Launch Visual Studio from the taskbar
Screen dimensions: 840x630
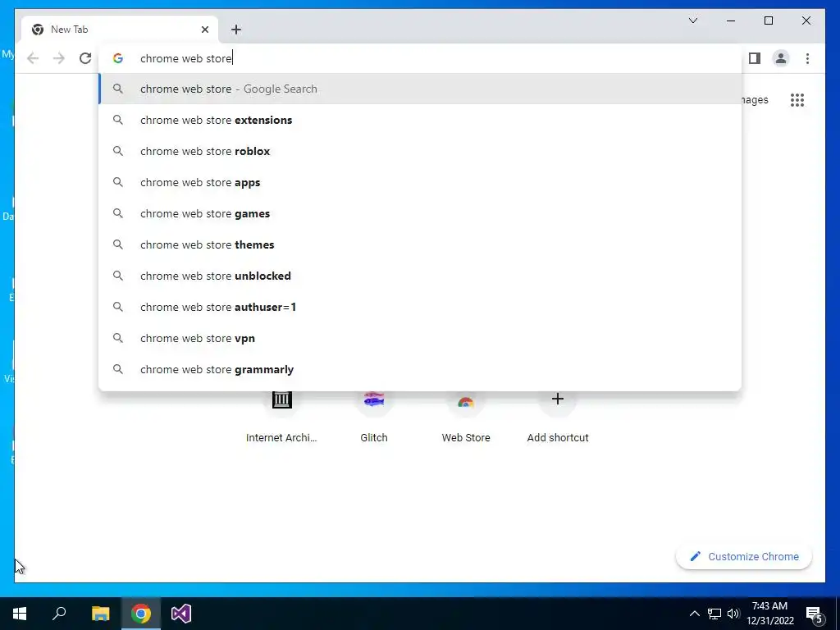pyautogui.click(x=181, y=614)
